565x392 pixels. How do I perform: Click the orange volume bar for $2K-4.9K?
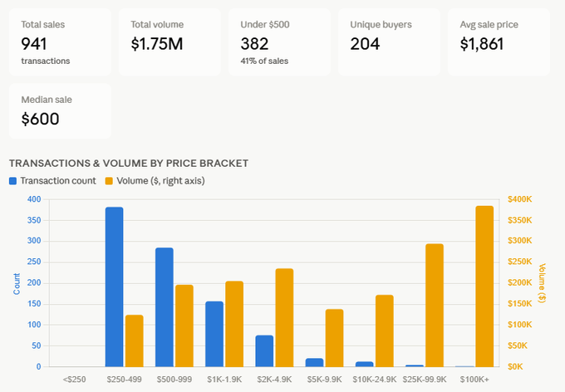[284, 318]
